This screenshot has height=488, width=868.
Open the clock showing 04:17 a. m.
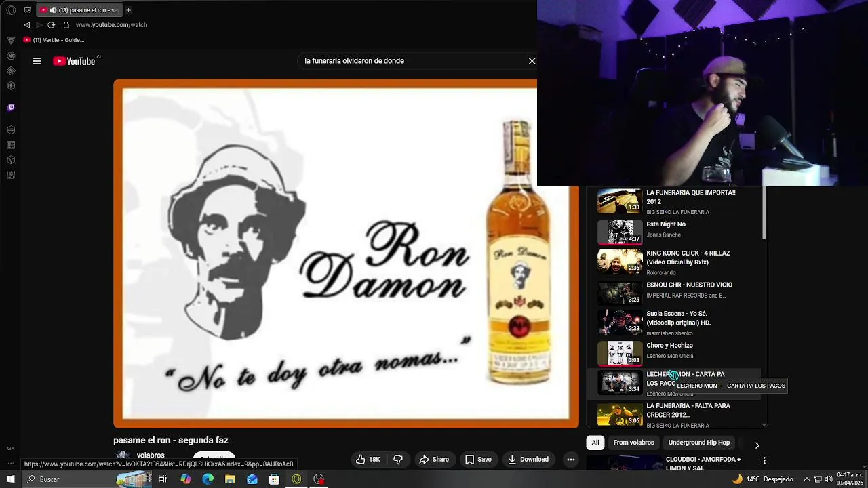[849, 479]
